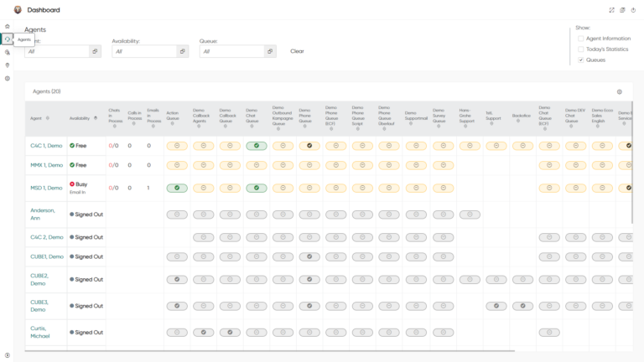Viewport: 644px width, 362px height.
Task: Open agent link Anderson, Ann
Action: (43, 214)
